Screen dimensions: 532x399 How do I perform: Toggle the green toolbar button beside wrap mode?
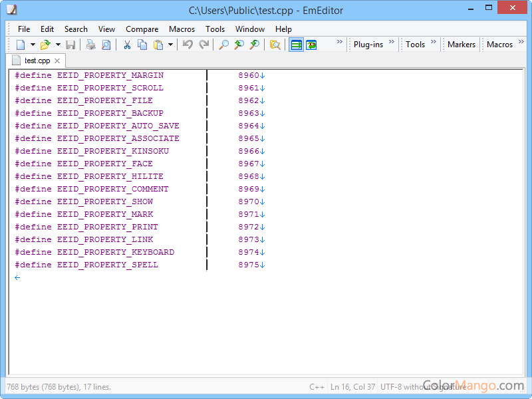tap(311, 45)
